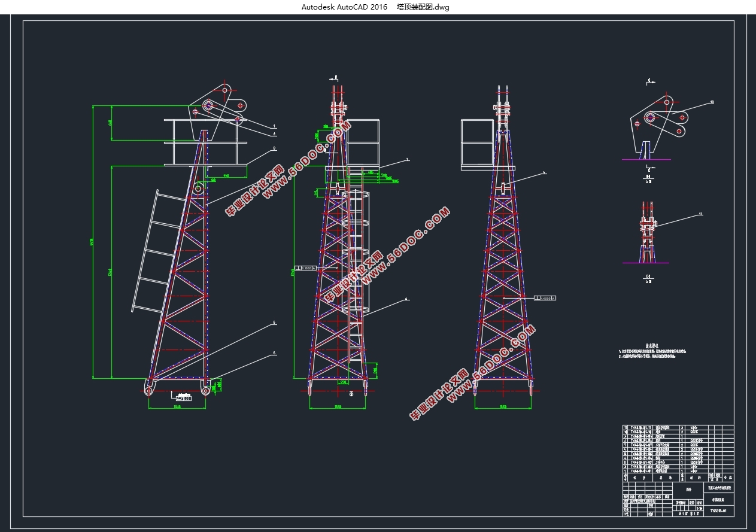Click item number "11" in the parts list

point(626,428)
